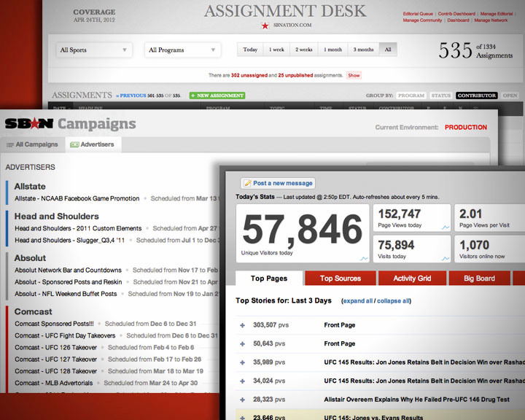This screenshot has height=420, width=525.
Task: Group assignments by Status
Action: point(440,96)
